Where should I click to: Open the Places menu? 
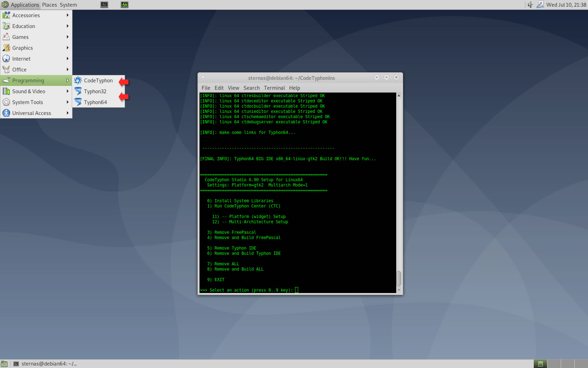coord(49,5)
